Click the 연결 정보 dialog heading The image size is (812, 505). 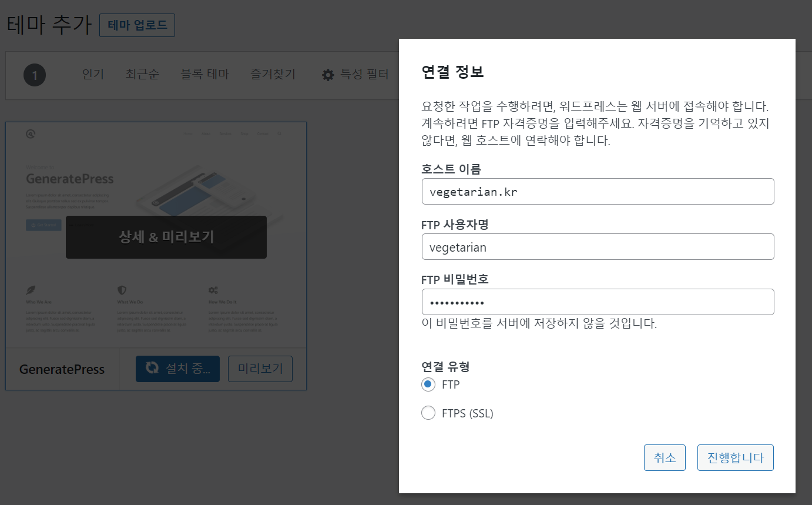tap(452, 72)
